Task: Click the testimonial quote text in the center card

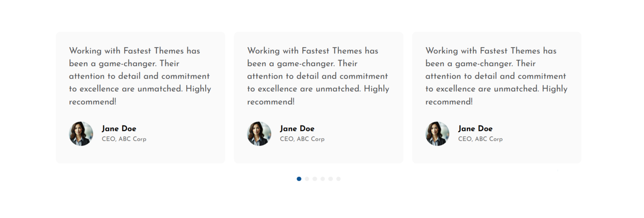Action: coord(318,76)
